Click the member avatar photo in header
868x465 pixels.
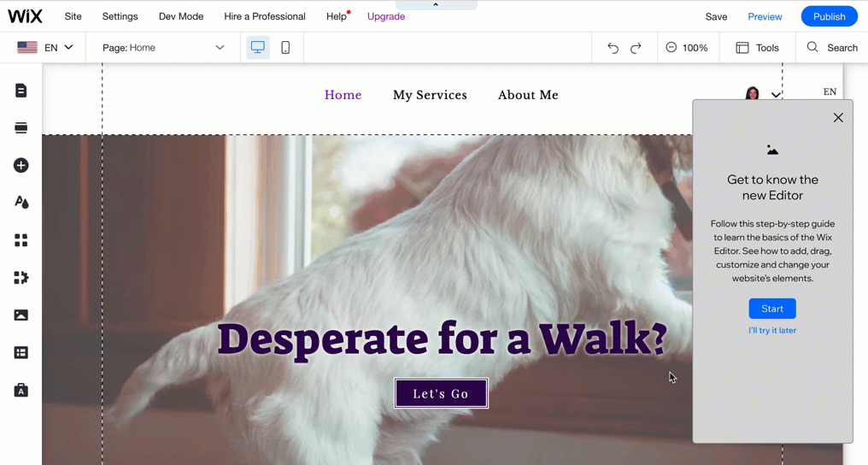pyautogui.click(x=752, y=93)
